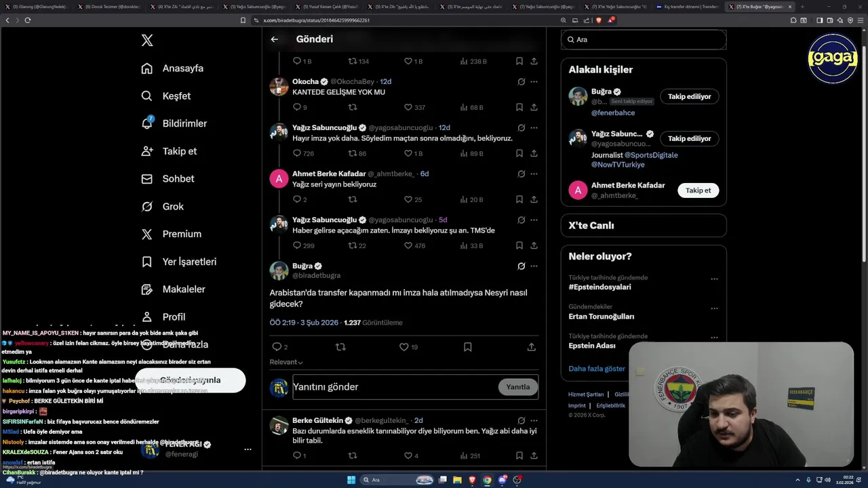This screenshot has width=868, height=488.
Task: Bookmark Okocha's reply
Action: click(x=519, y=107)
